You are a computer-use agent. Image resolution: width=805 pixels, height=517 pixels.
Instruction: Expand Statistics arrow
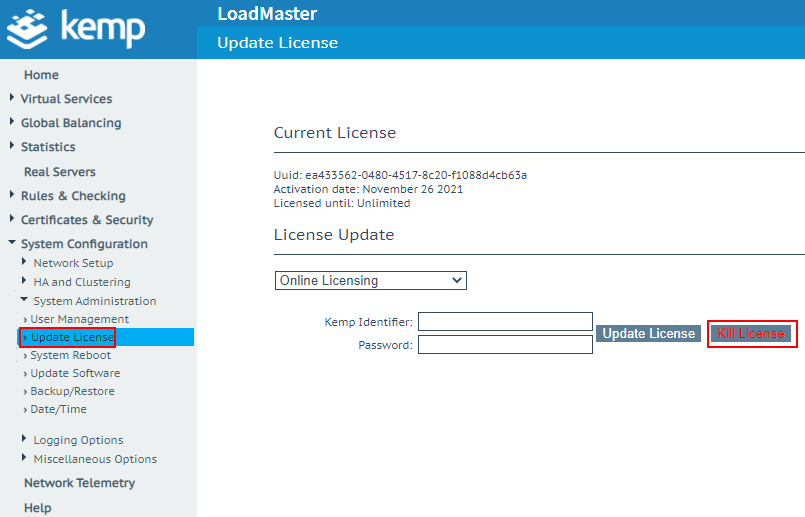click(x=12, y=145)
